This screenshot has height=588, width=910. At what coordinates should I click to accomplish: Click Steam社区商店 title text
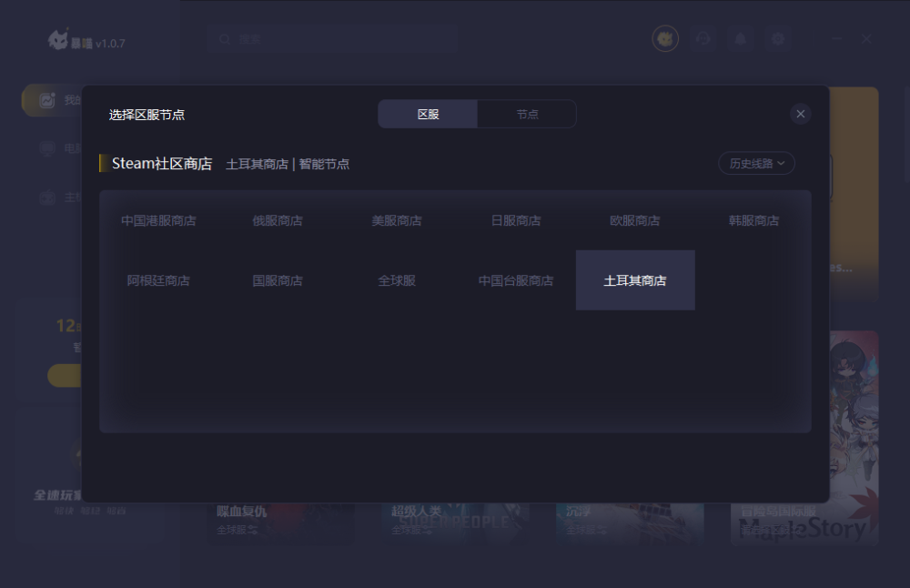pyautogui.click(x=162, y=164)
